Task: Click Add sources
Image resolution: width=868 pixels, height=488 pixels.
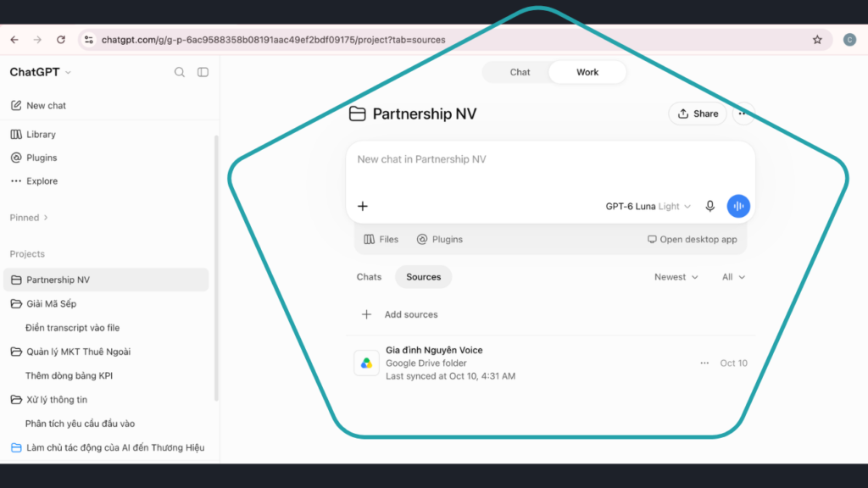Action: click(399, 315)
